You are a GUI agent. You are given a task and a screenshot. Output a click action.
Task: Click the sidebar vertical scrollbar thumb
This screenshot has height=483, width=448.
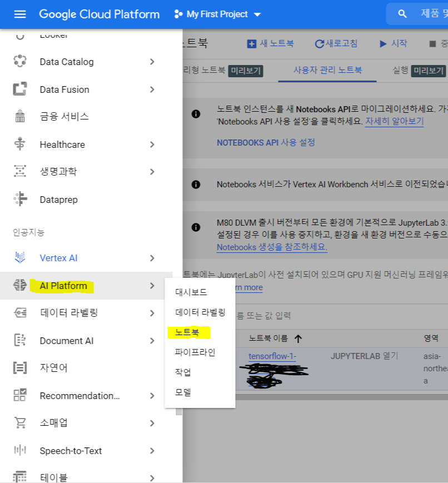coord(179,411)
